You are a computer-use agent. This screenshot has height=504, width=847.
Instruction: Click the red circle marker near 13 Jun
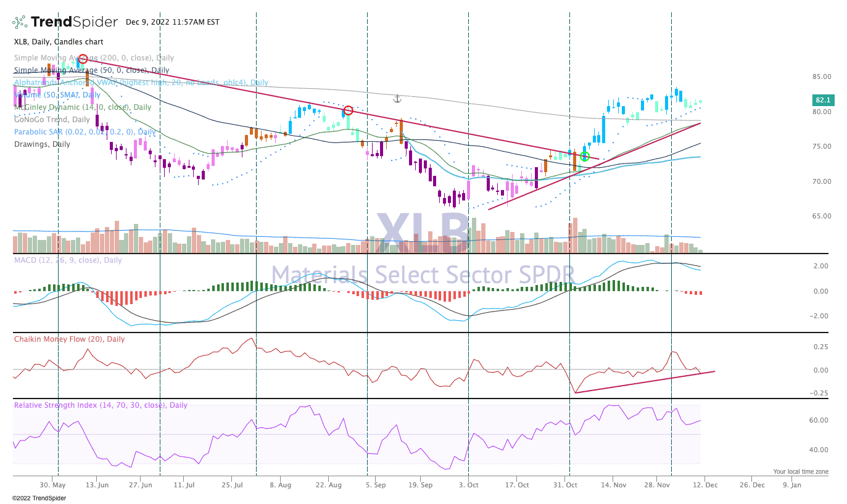pyautogui.click(x=83, y=59)
